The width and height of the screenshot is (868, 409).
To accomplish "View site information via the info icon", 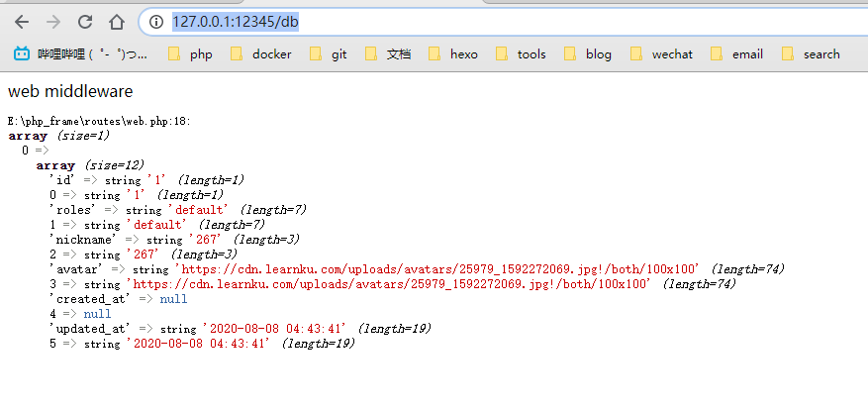I will coord(156,22).
